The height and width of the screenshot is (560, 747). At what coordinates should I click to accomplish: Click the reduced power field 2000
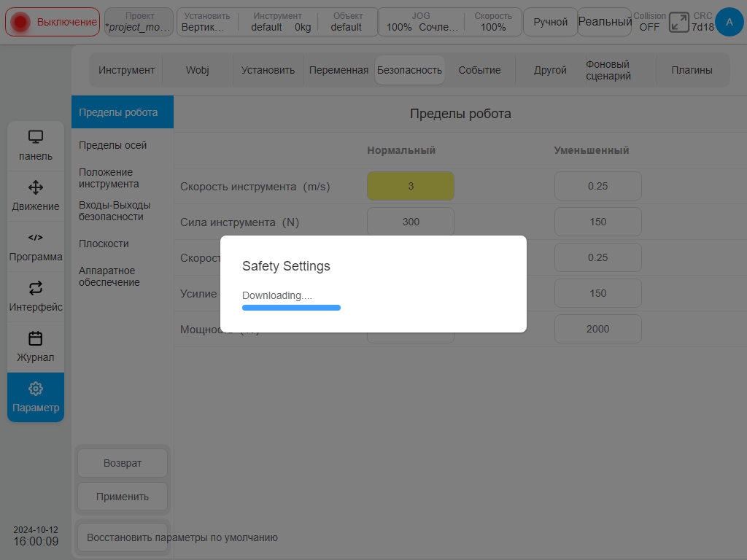(598, 329)
